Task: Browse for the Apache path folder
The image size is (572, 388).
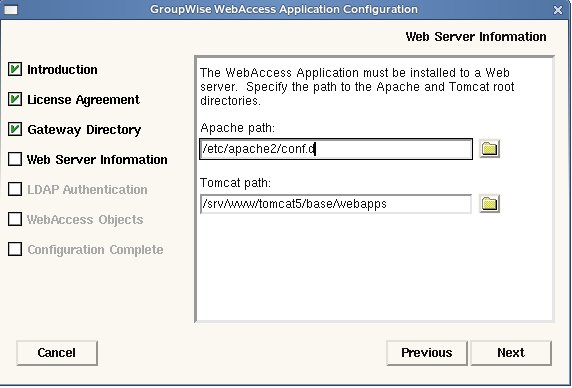Action: (489, 149)
